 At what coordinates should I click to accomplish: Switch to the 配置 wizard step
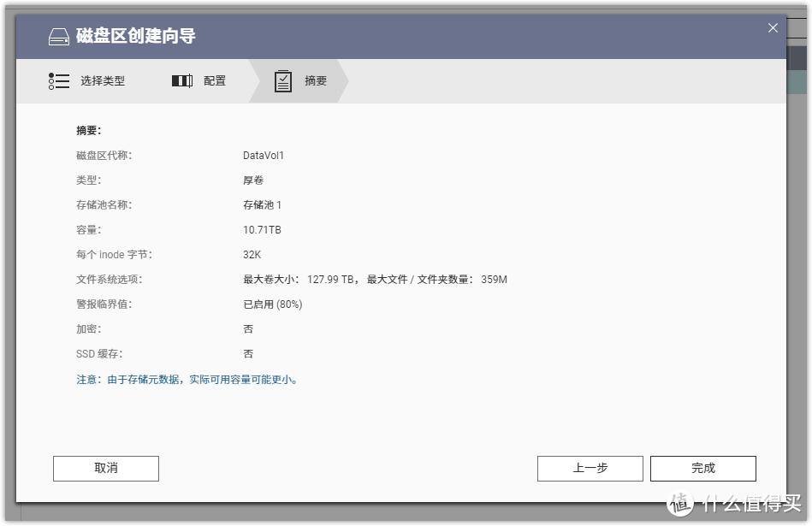coord(215,80)
